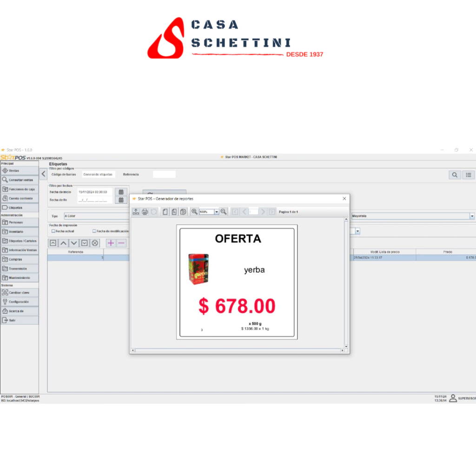Screen dimensions: 476x476
Task: Click the Fecha de inicio date field
Action: [95, 192]
